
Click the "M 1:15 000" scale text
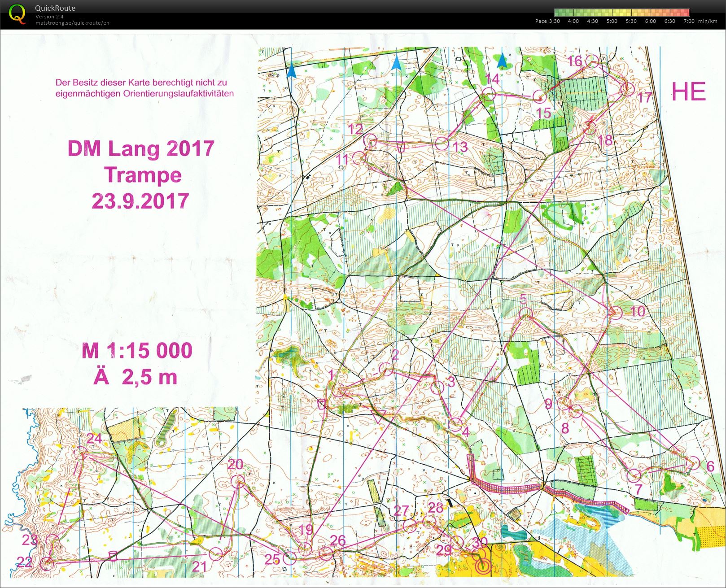(x=137, y=350)
